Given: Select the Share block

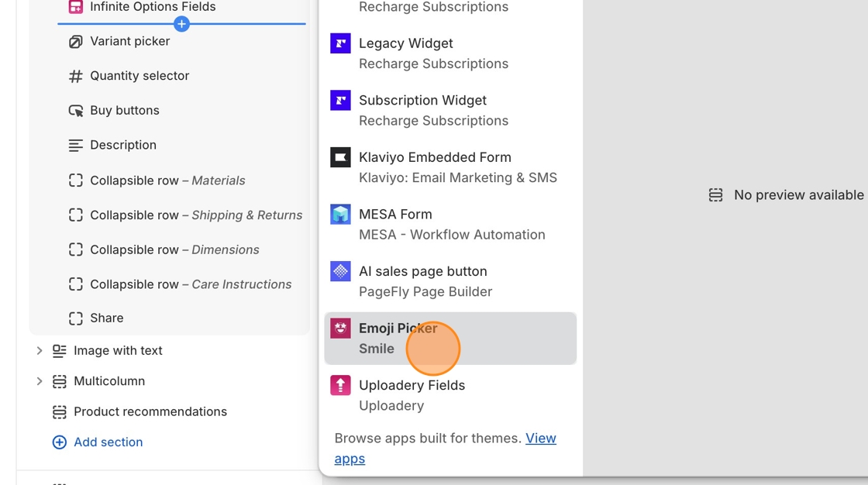Looking at the screenshot, I should [106, 318].
